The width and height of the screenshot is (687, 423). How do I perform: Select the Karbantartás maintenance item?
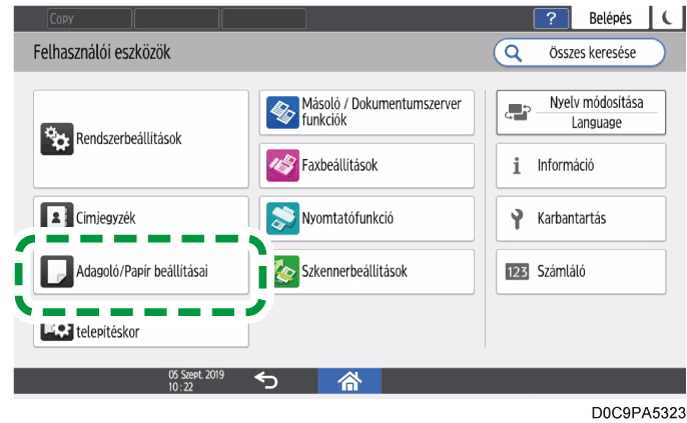(x=581, y=219)
